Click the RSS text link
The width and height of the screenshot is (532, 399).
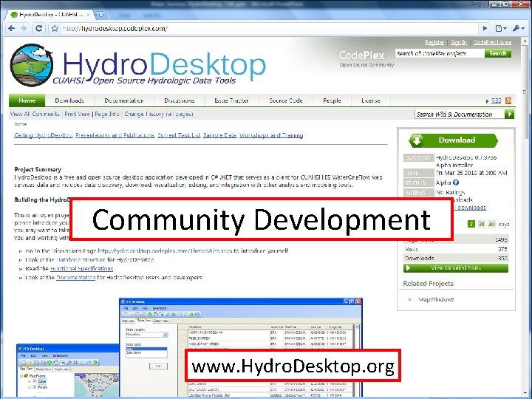pos(496,100)
